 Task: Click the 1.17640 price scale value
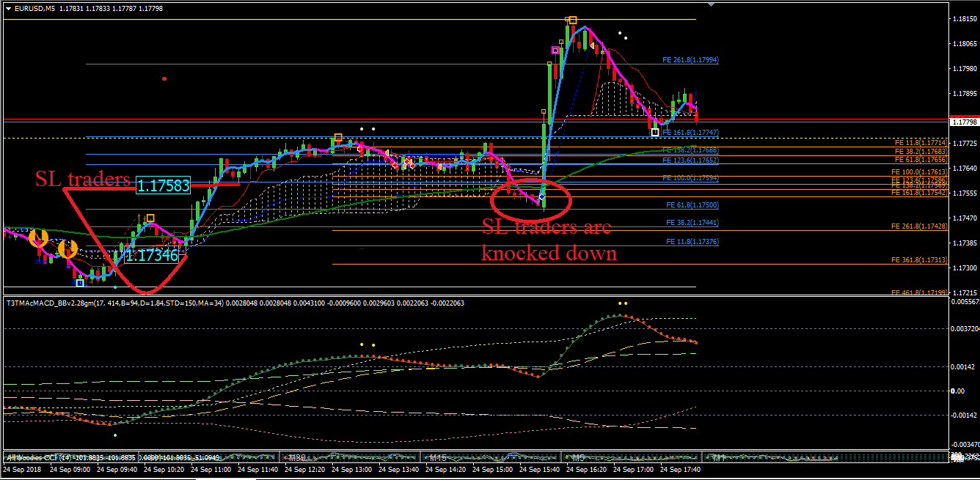point(964,169)
